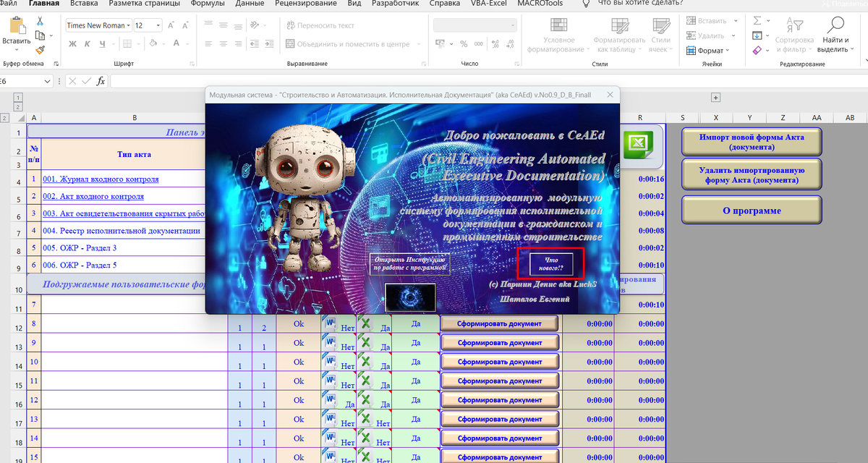The height and width of the screenshot is (463, 868).
Task: Open the MACROTools ribbon tab
Action: tap(540, 3)
